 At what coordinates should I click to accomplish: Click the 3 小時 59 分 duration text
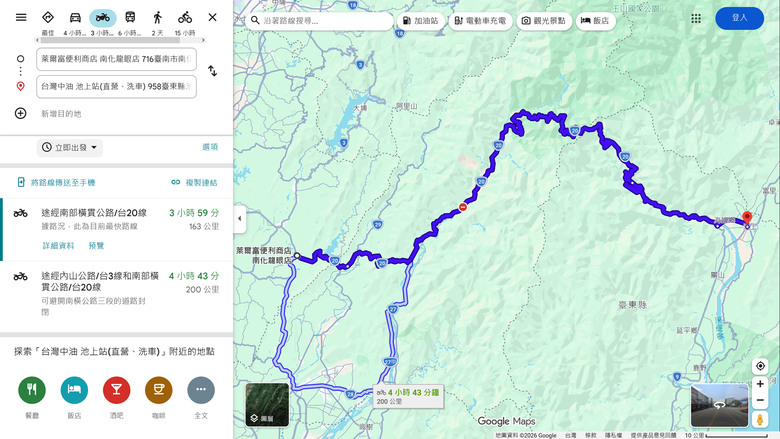(x=194, y=213)
